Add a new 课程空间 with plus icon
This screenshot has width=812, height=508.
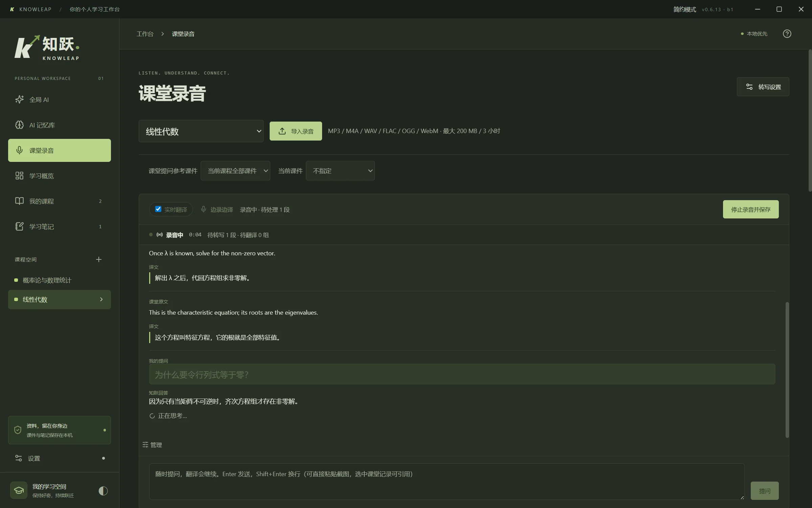tap(99, 259)
